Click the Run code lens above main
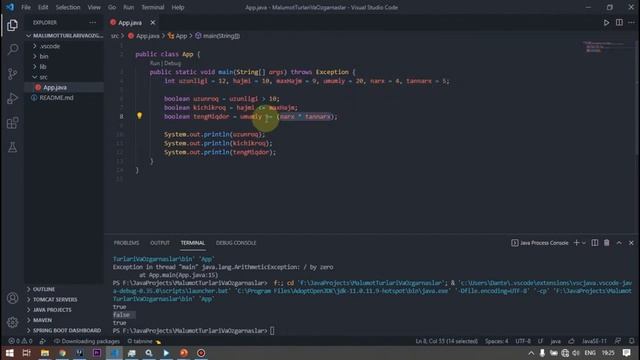Screen dimensions: 640x360 click(155, 63)
